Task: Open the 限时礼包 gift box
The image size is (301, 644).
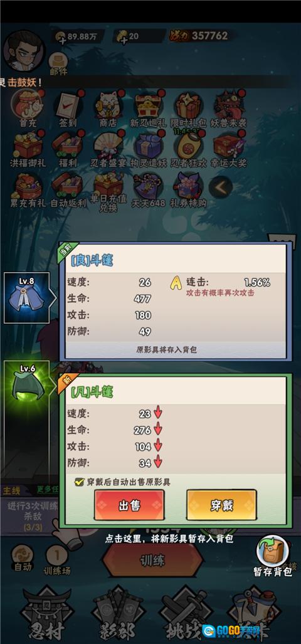Action: [x=188, y=108]
